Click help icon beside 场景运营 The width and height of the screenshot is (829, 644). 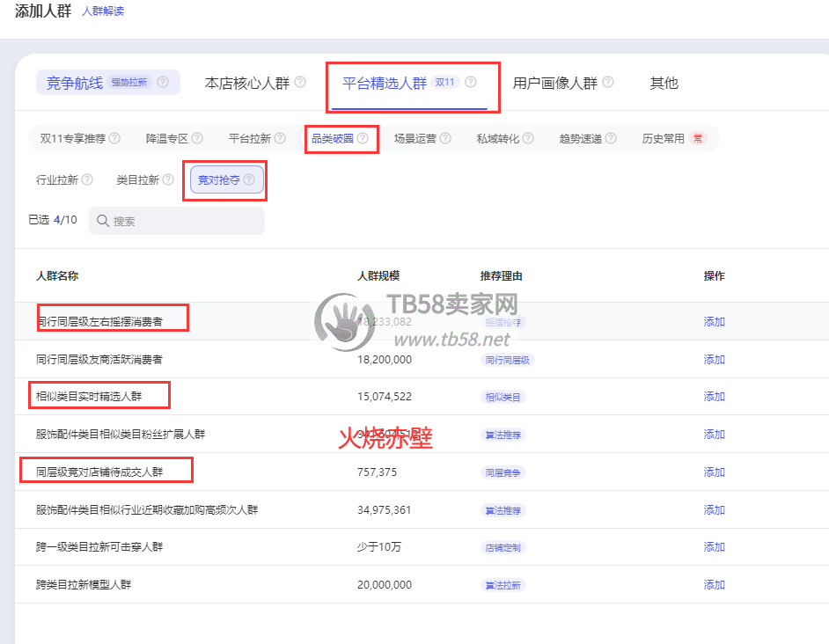pos(445,138)
